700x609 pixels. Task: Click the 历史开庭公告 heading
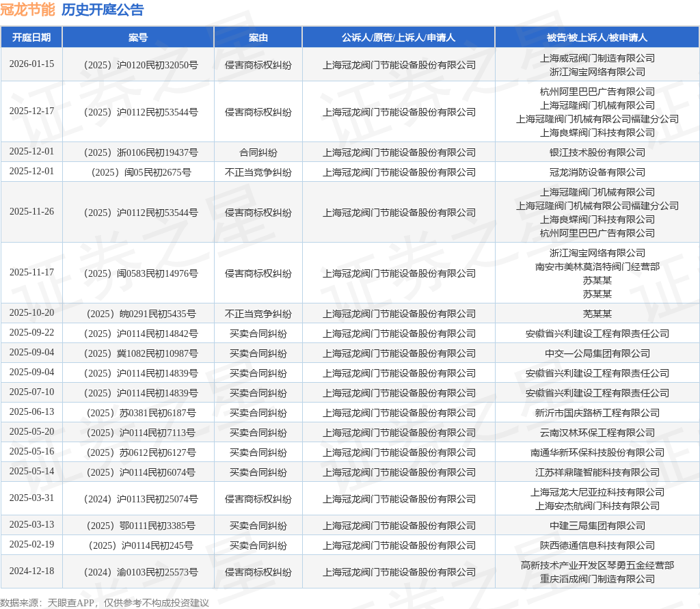(x=103, y=10)
